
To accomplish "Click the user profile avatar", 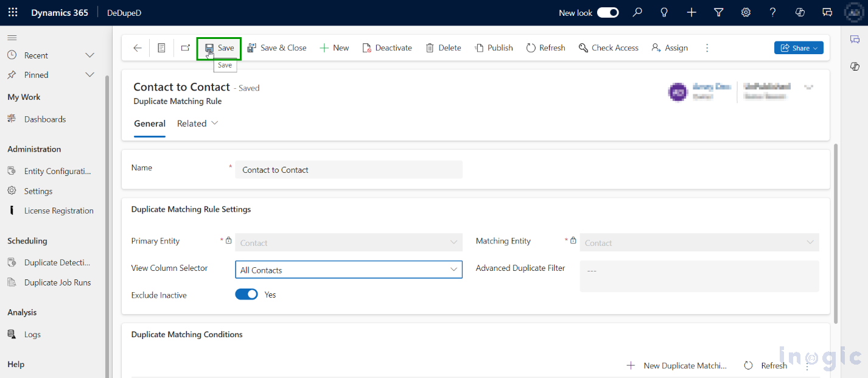I will pos(854,12).
